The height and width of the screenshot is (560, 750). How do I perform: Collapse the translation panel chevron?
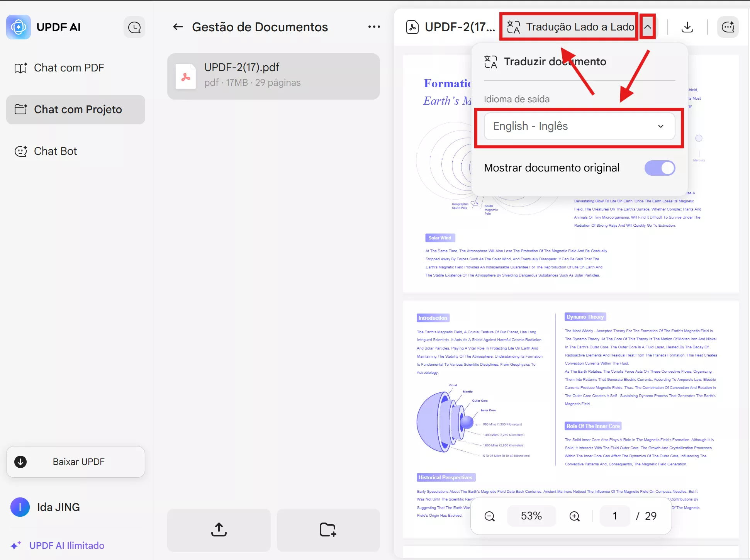tap(648, 27)
